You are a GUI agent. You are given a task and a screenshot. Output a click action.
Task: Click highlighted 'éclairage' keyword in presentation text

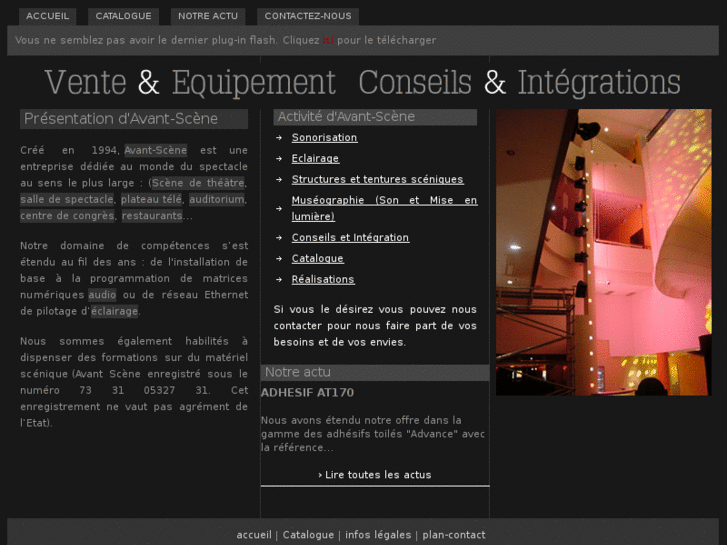coord(115,311)
